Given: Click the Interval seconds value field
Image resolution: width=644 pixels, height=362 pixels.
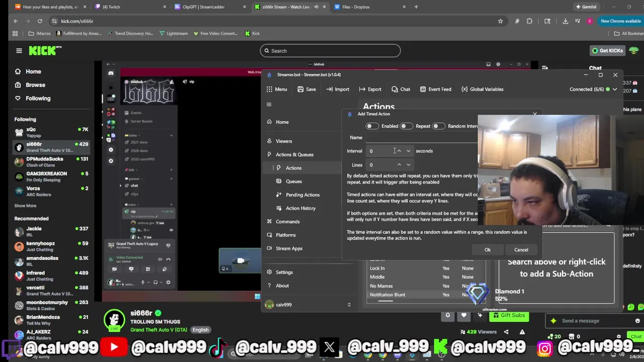Looking at the screenshot, I should pos(381,151).
